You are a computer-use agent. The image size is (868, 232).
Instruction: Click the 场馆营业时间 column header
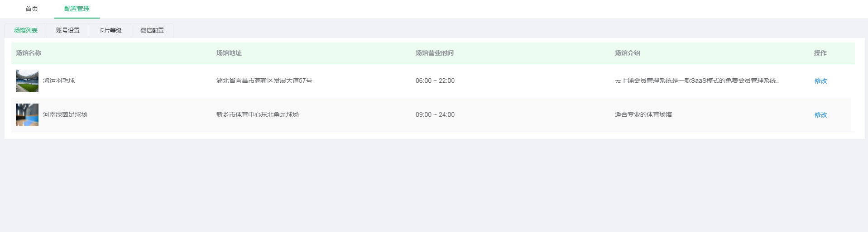point(435,53)
